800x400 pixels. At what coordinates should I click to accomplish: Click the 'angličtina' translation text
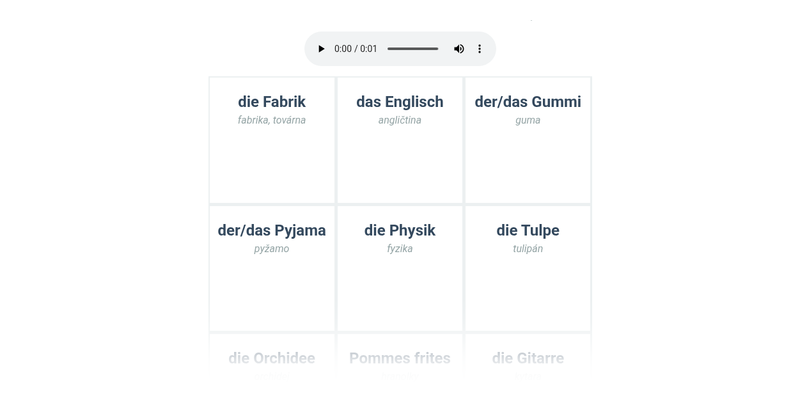(x=400, y=120)
